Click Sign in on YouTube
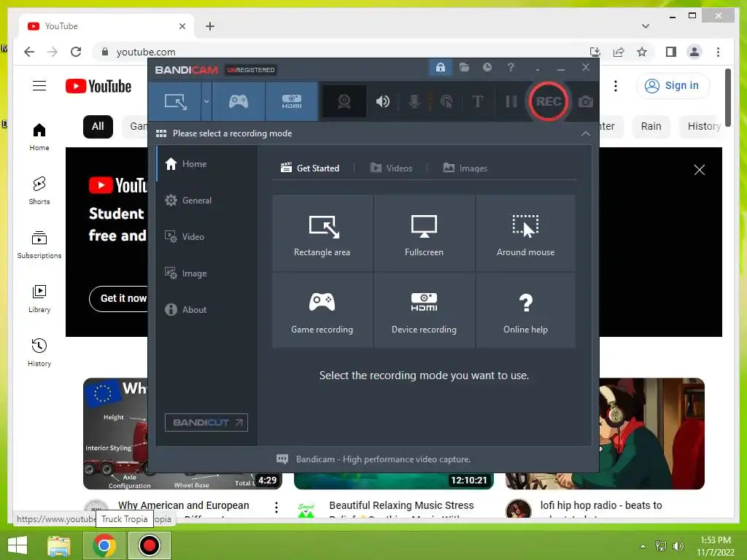The height and width of the screenshot is (560, 747). (x=672, y=86)
